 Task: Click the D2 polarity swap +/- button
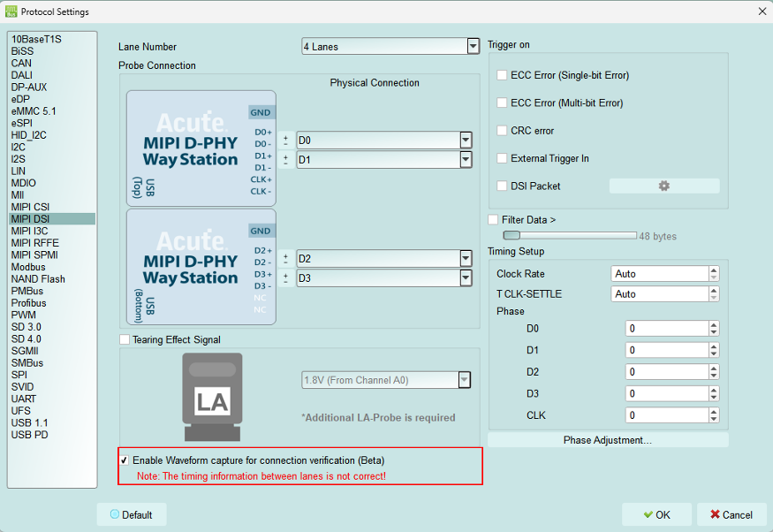(x=286, y=259)
